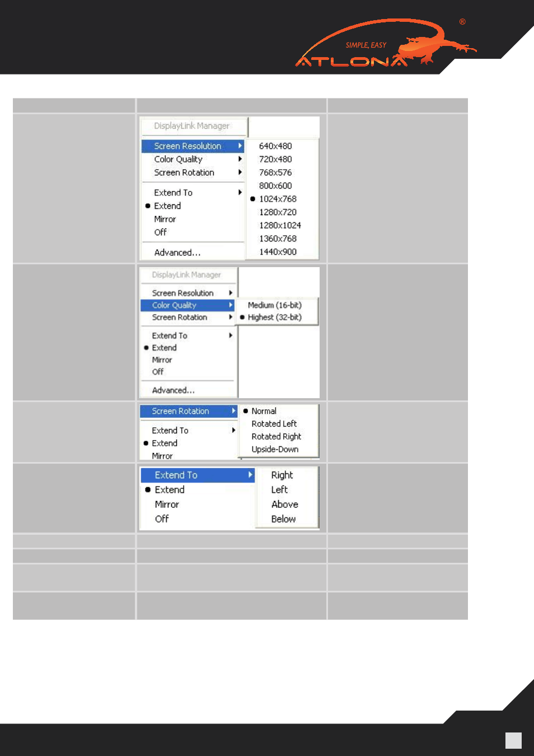Choose Above in Extend To submenu

pos(285,504)
